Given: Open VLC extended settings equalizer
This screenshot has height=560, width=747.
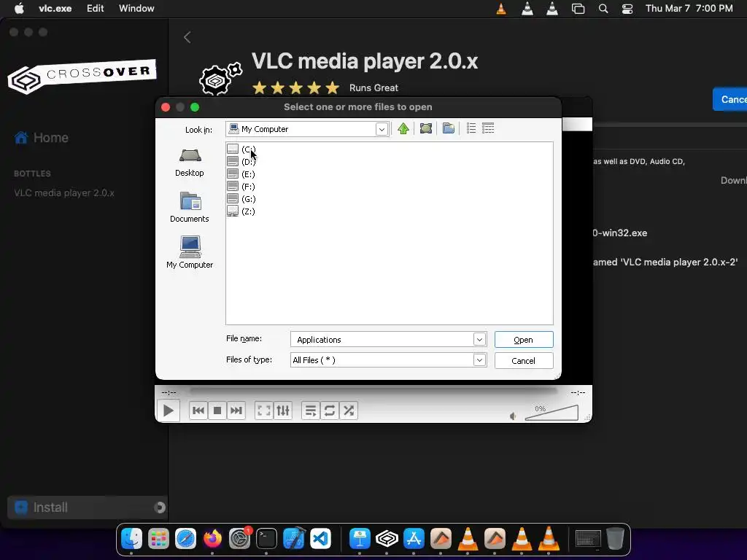Looking at the screenshot, I should (283, 411).
